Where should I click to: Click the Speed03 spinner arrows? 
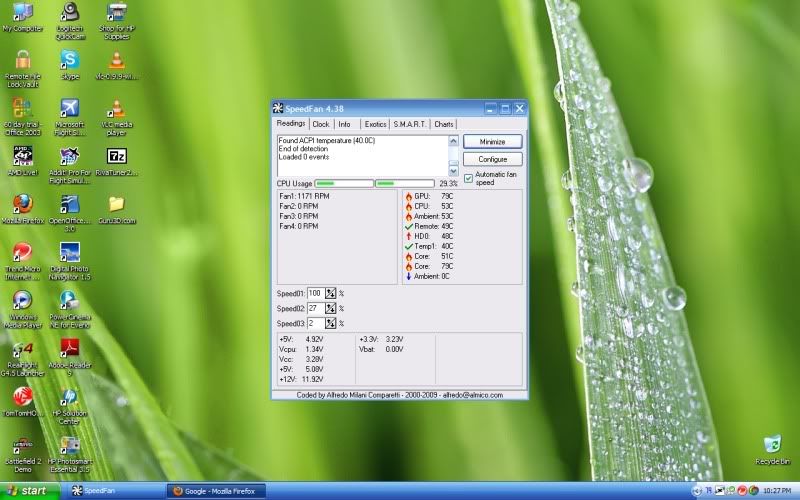tap(331, 323)
